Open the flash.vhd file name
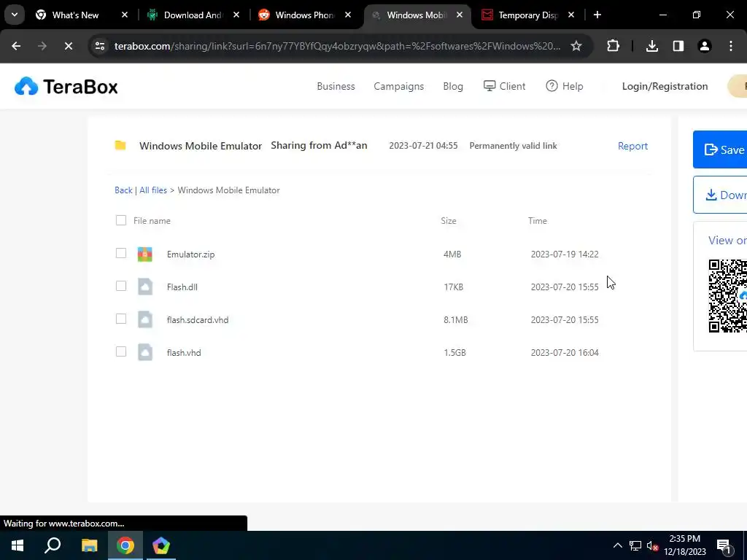 click(x=184, y=353)
